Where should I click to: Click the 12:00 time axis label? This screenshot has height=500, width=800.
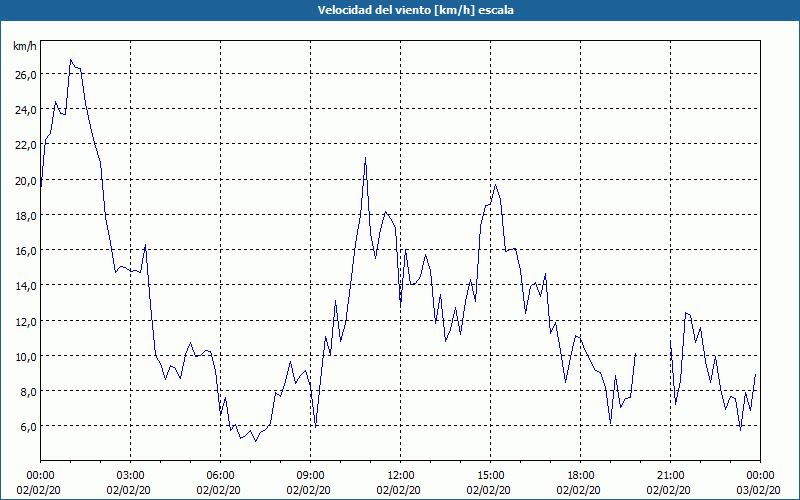401,476
